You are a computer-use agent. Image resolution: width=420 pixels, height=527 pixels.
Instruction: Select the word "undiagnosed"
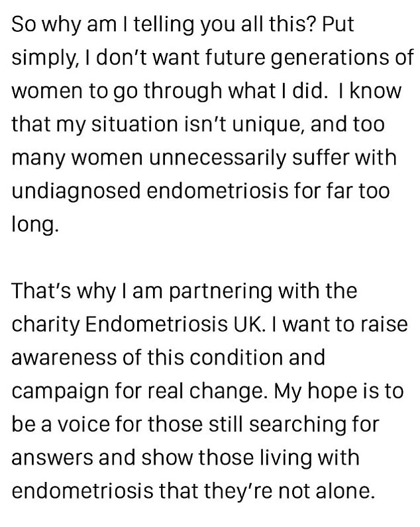(76, 191)
